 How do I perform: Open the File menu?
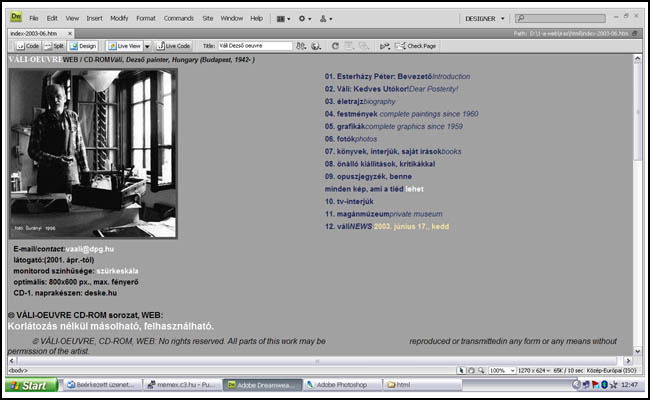tap(34, 19)
